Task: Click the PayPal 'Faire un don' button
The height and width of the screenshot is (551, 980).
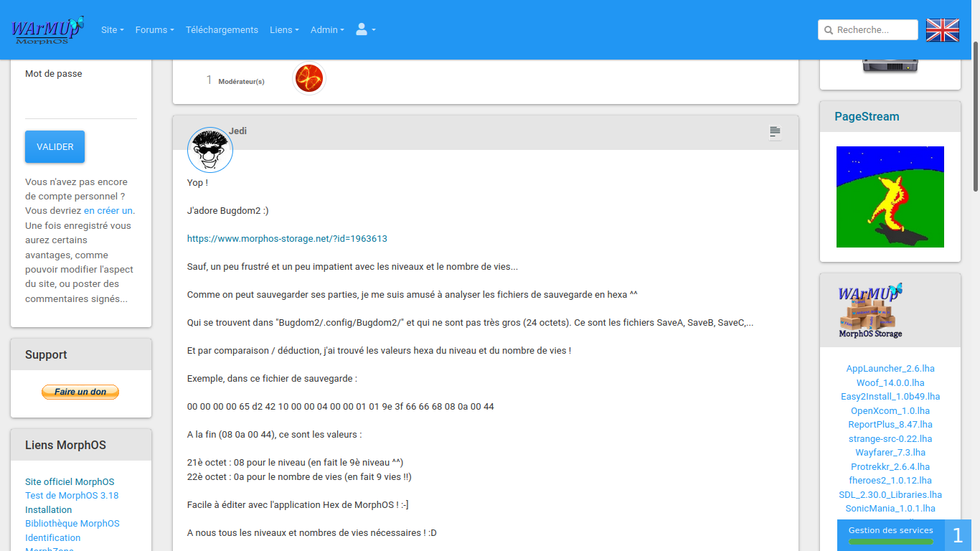Action: pos(80,392)
